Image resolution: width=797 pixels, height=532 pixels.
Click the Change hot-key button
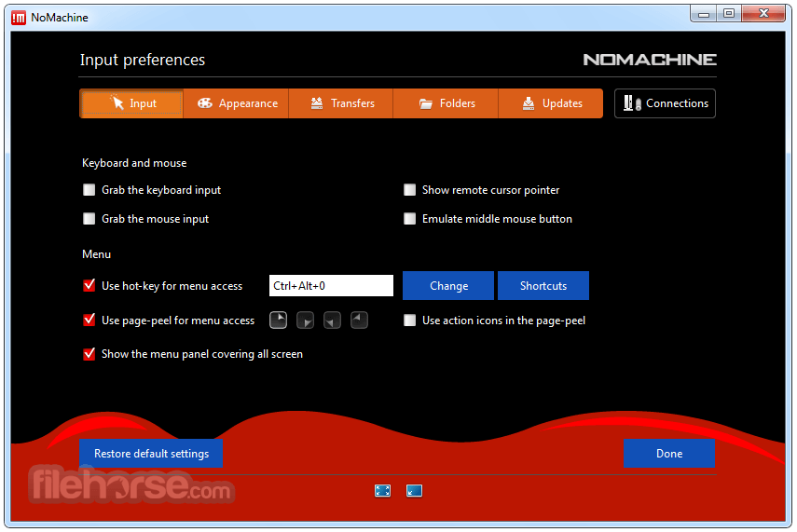pyautogui.click(x=448, y=285)
